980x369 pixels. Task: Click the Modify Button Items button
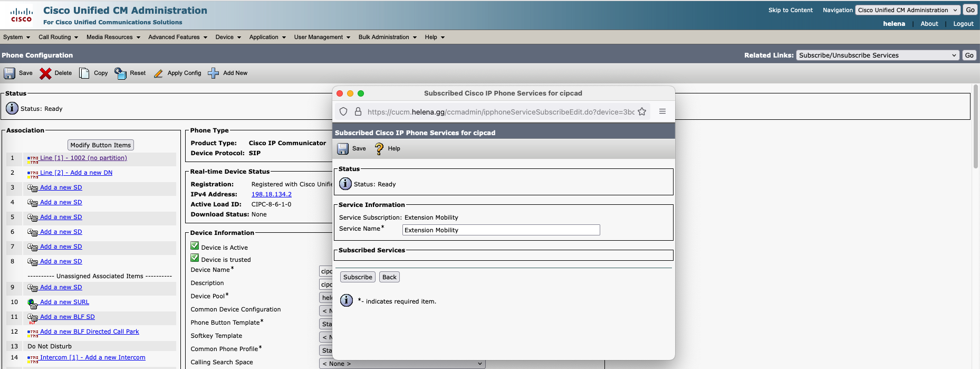tap(100, 145)
